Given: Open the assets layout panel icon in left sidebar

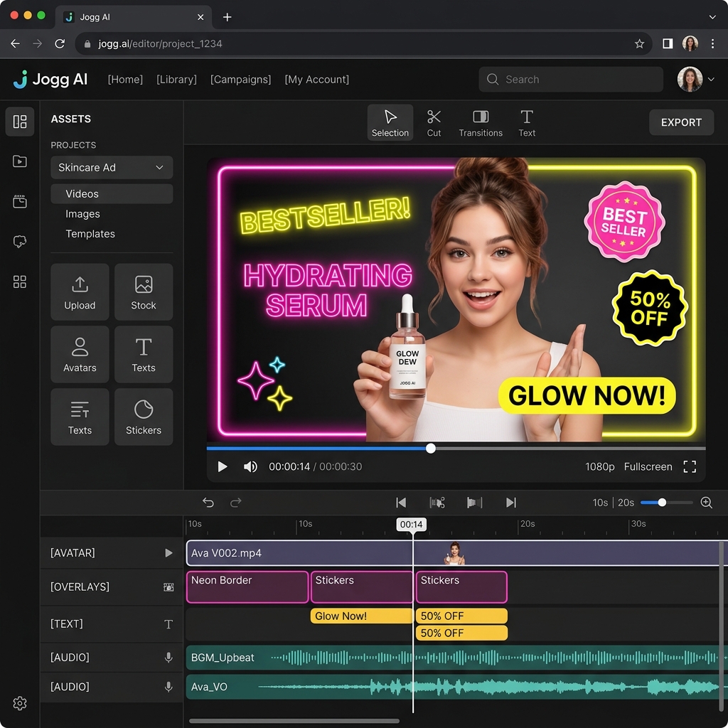Looking at the screenshot, I should click(x=19, y=122).
